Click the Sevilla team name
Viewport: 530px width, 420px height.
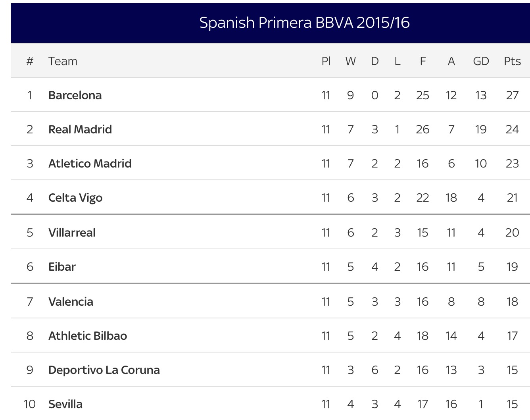(65, 404)
